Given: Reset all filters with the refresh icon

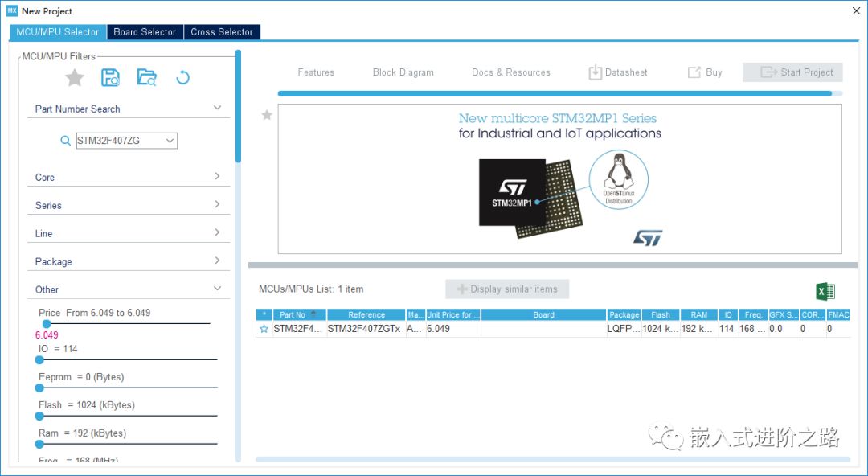Looking at the screenshot, I should coord(182,77).
